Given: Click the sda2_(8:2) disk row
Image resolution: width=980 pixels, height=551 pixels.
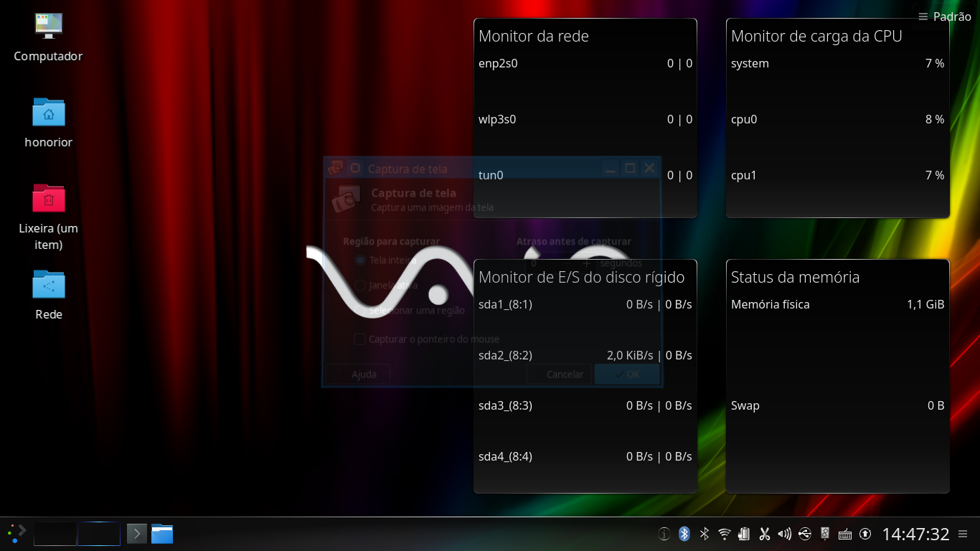Looking at the screenshot, I should pos(585,355).
